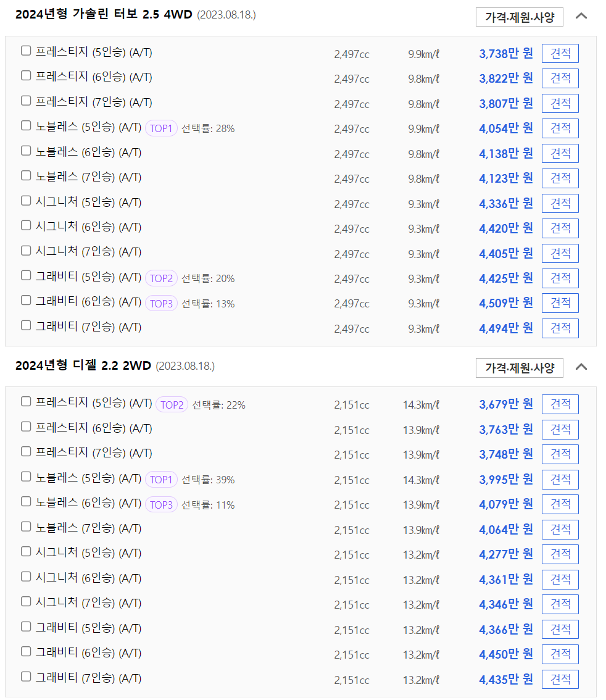Screen dimensions: 606x700
Task: Select diesel 시그니처 (5인승) (A/T) label
Action: pyautogui.click(x=88, y=553)
